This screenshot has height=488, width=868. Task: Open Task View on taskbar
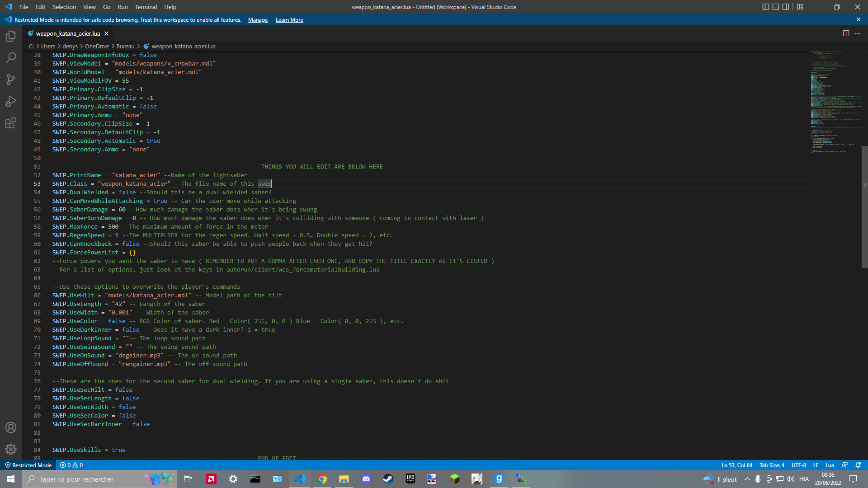pos(188,479)
